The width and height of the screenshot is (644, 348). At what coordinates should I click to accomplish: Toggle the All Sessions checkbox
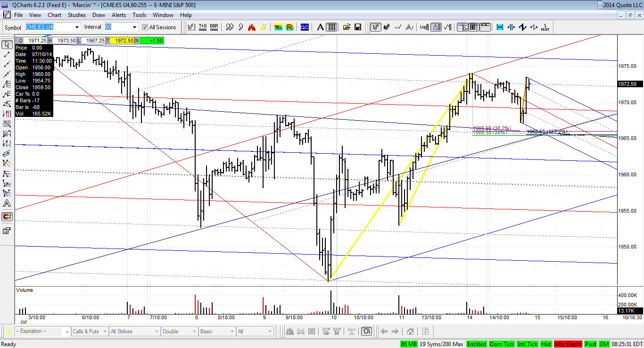(145, 27)
